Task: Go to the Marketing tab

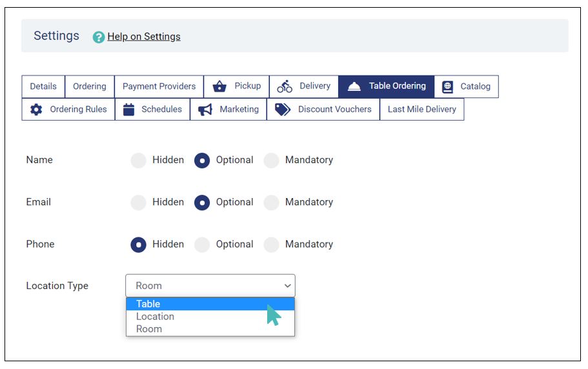Action: coord(228,110)
